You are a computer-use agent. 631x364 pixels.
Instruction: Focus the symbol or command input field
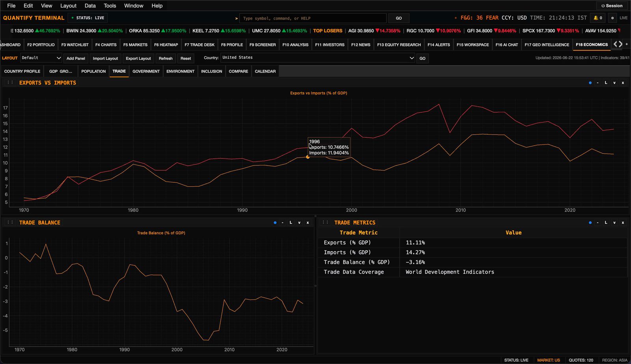coord(313,18)
